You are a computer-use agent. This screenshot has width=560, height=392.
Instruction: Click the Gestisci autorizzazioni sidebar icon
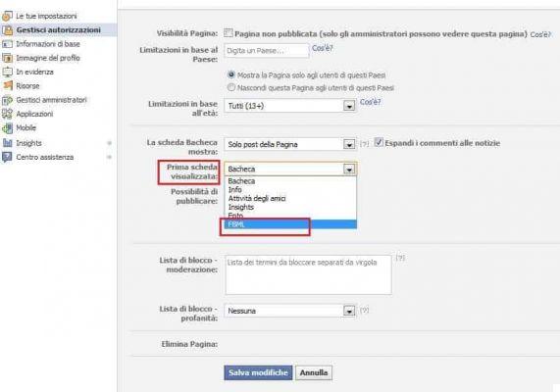[x=7, y=30]
